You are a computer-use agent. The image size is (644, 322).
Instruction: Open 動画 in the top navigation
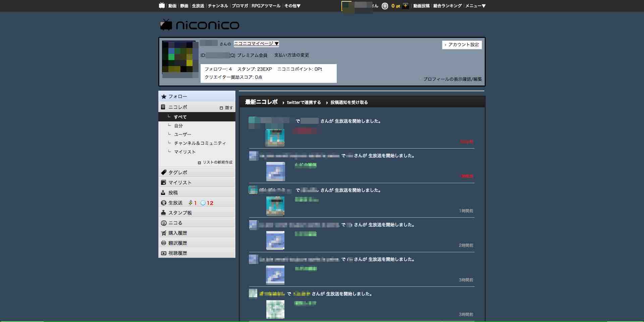[x=172, y=6]
